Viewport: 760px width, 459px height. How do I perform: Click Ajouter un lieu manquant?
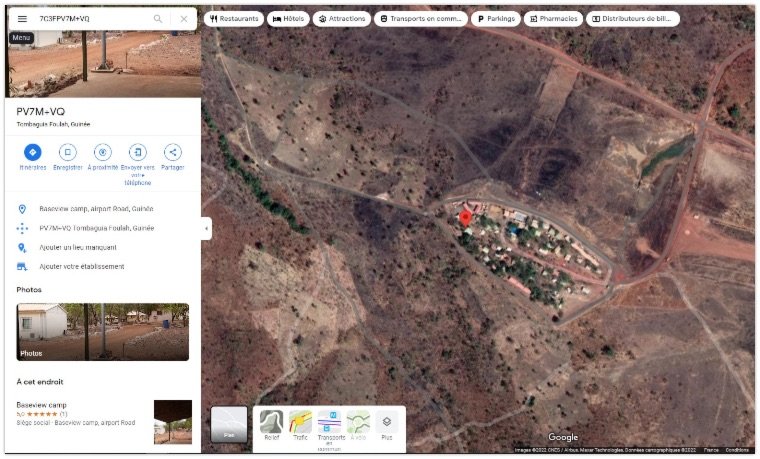click(103, 248)
